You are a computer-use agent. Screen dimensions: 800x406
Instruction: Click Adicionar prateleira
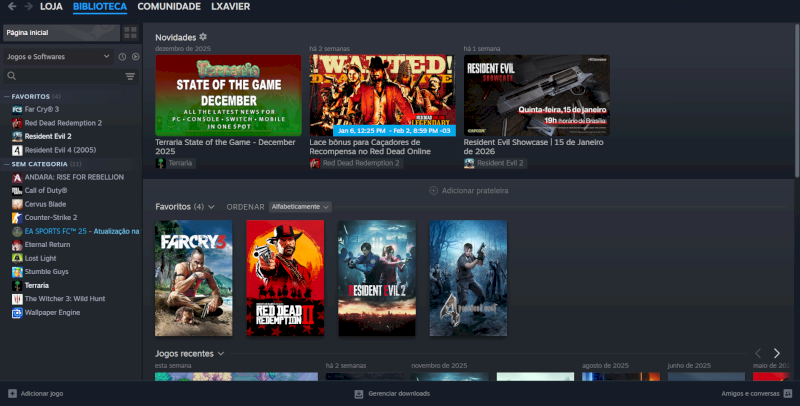point(470,190)
